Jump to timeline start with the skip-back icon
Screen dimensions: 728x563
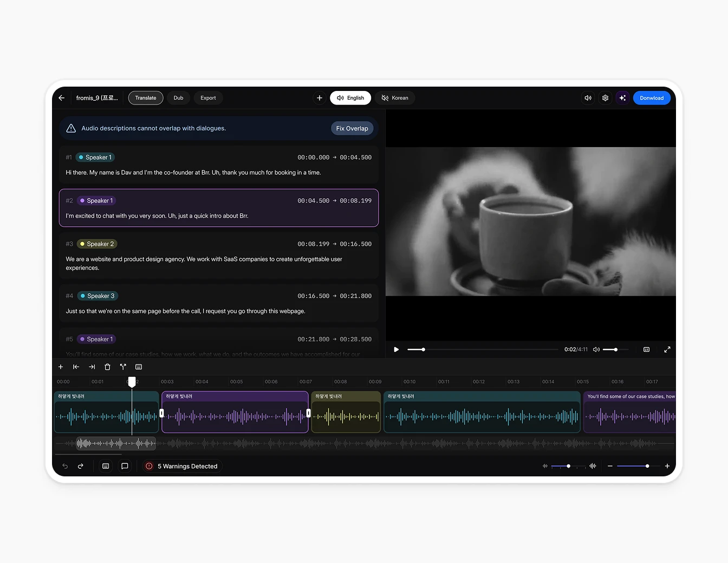pyautogui.click(x=76, y=366)
